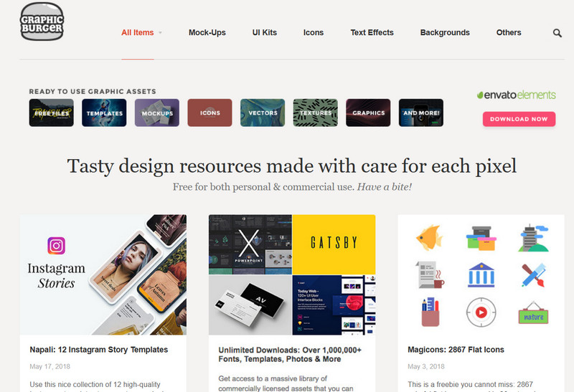Click the Have a bite! text
Viewport: 574px width, 392px height.
click(x=385, y=187)
